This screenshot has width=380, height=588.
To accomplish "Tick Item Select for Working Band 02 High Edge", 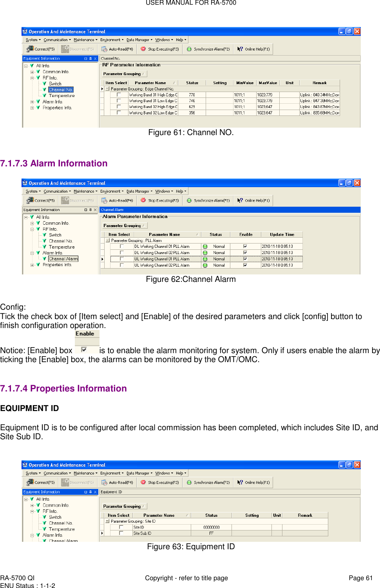I will coord(119,106).
